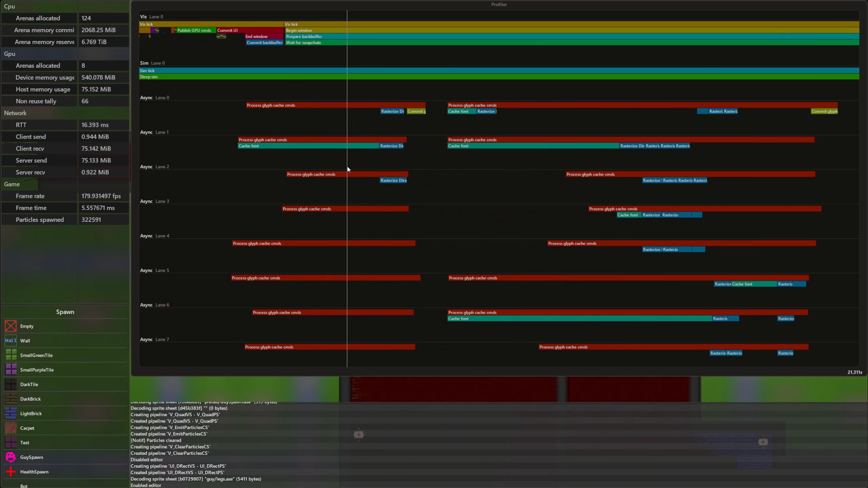Toggle the Game stats section header
Image resolution: width=868 pixels, height=488 pixels.
[12, 184]
